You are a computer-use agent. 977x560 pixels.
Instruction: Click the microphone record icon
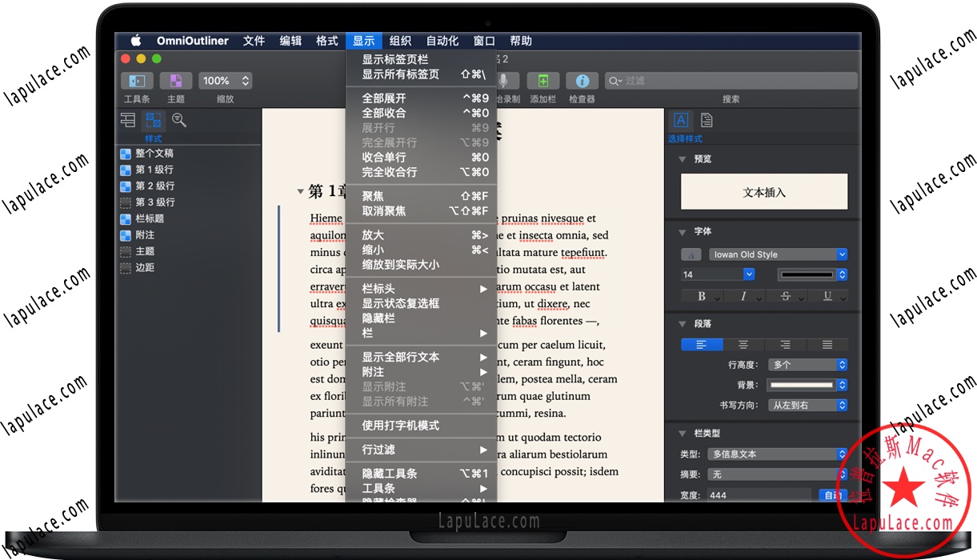click(505, 81)
